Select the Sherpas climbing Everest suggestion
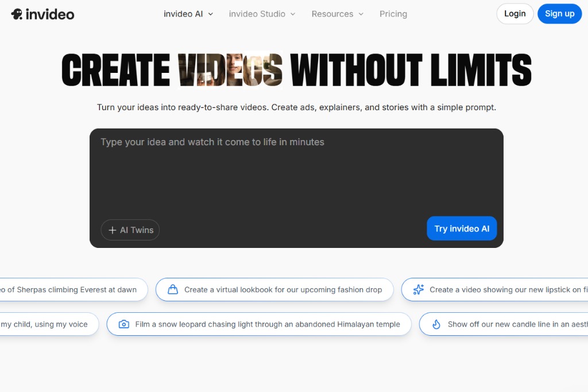The height and width of the screenshot is (392, 588). coord(69,290)
